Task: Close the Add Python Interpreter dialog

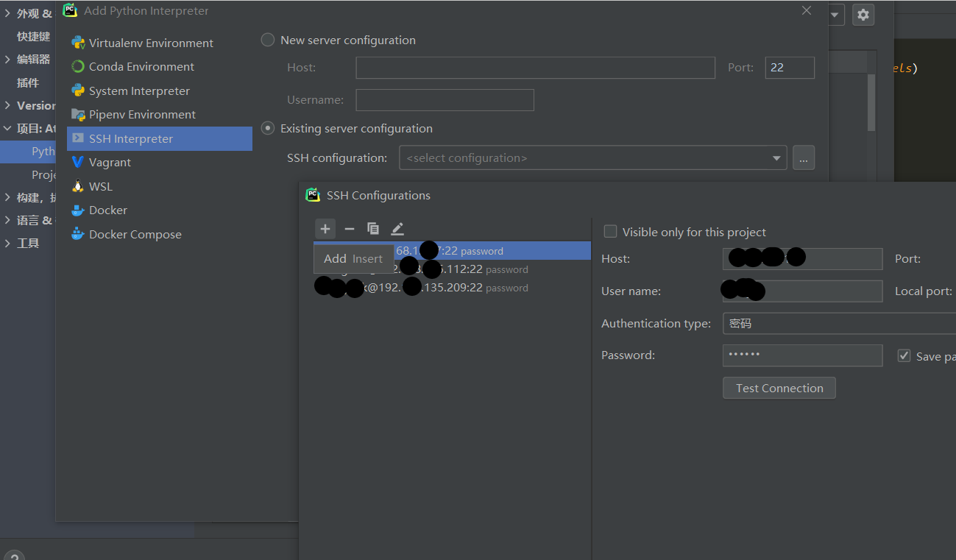Action: pos(807,10)
